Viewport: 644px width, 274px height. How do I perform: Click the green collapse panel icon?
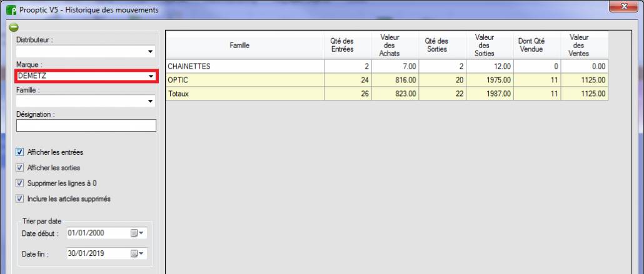click(x=14, y=27)
